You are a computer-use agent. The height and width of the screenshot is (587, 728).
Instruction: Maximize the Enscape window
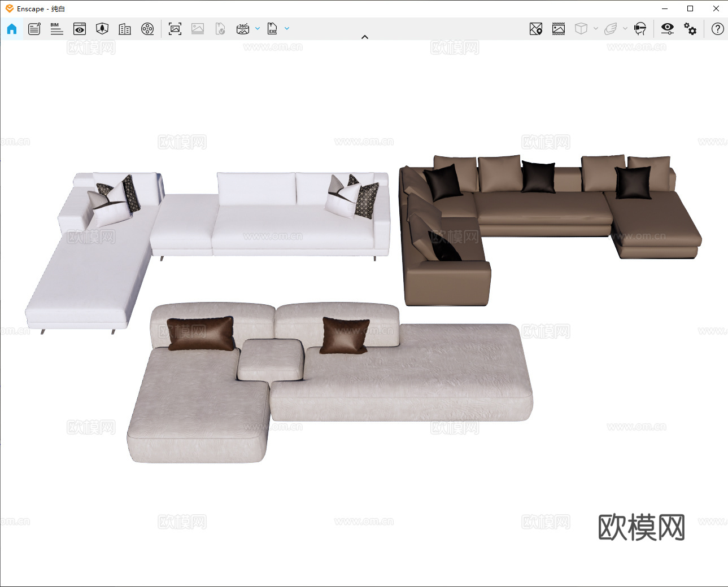(x=690, y=8)
